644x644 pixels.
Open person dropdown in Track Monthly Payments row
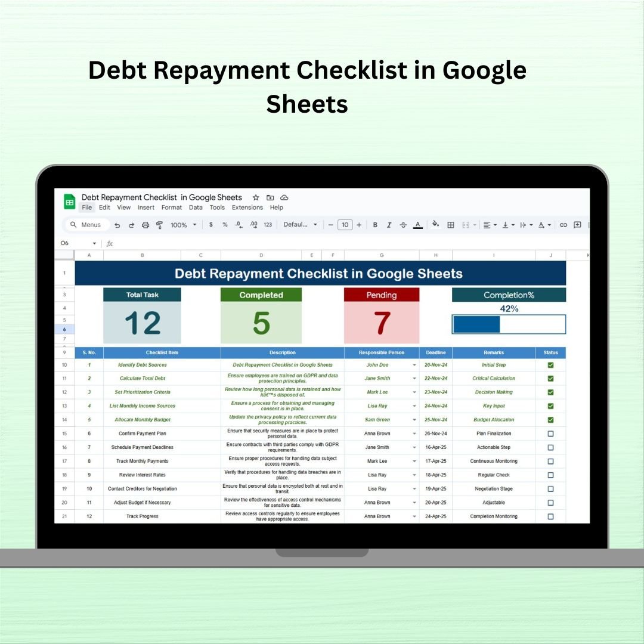(414, 461)
